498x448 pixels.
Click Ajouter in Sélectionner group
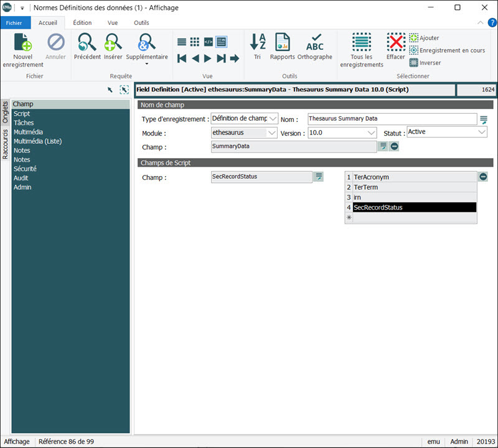click(x=424, y=38)
